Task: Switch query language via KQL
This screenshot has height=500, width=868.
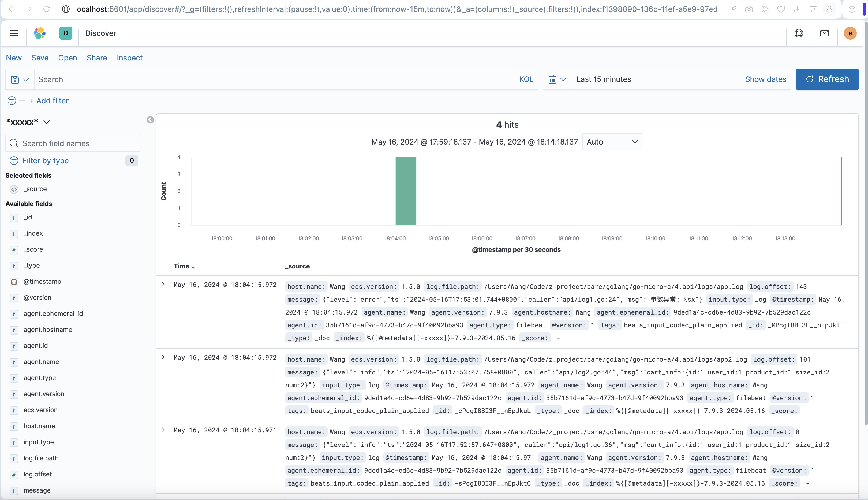Action: (x=526, y=79)
